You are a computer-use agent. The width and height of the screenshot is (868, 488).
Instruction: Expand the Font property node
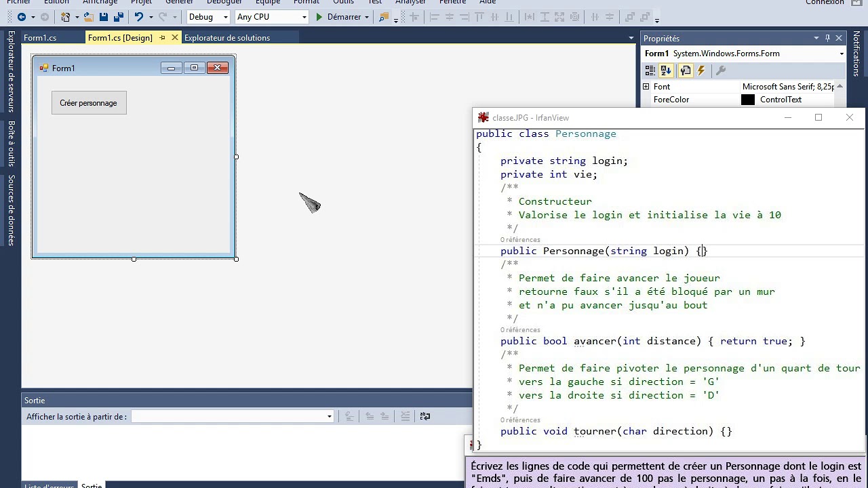(646, 87)
